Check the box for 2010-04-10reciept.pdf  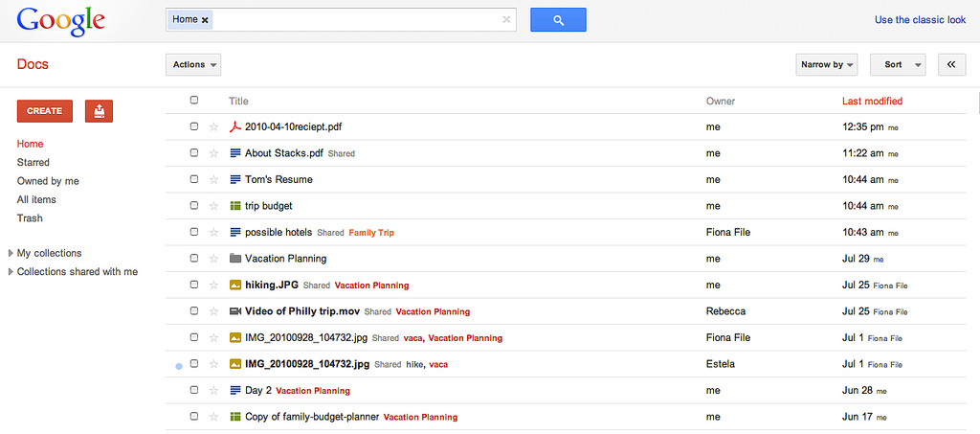coord(193,126)
